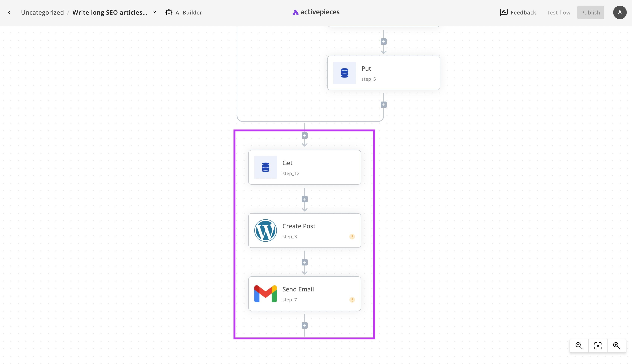Click the Publish button
Viewport: 632px width, 364px height.
point(590,12)
